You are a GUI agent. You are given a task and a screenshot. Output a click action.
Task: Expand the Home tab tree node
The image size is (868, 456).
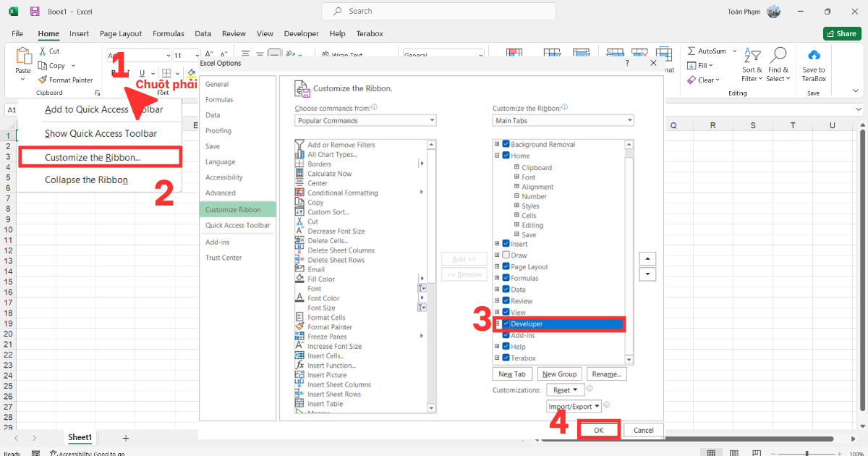pyautogui.click(x=496, y=155)
